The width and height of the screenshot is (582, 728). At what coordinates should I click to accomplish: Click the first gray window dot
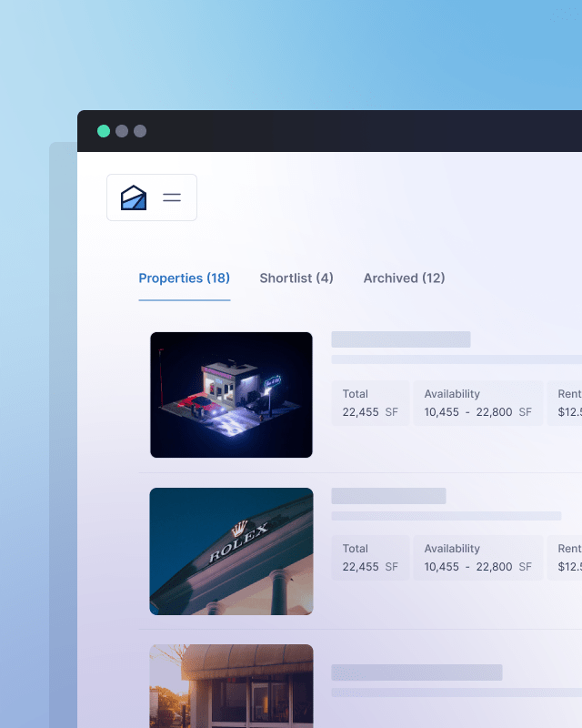pyautogui.click(x=122, y=131)
